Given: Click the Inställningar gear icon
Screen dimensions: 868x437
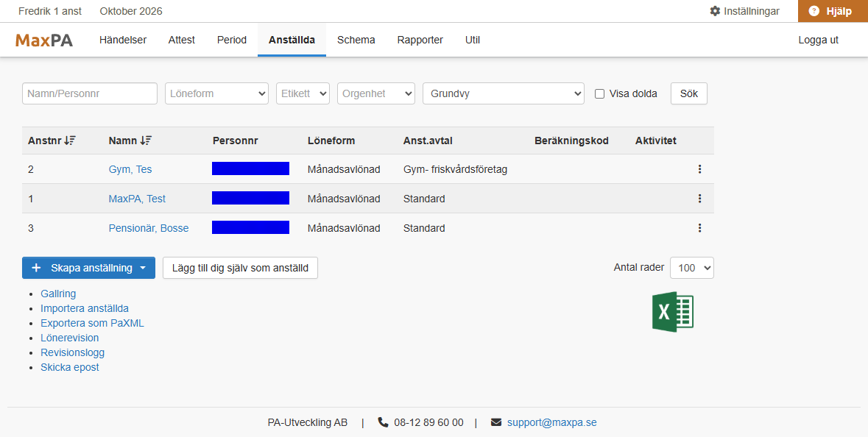Looking at the screenshot, I should (x=715, y=11).
